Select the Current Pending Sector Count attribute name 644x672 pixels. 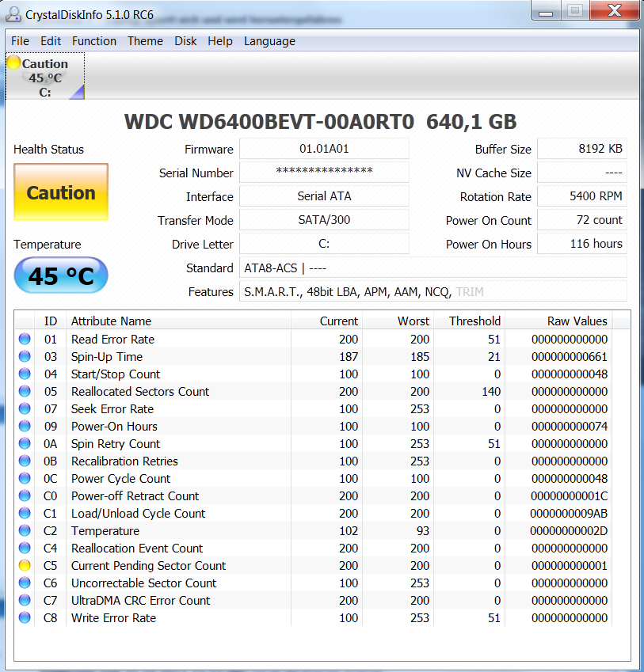pyautogui.click(x=148, y=566)
